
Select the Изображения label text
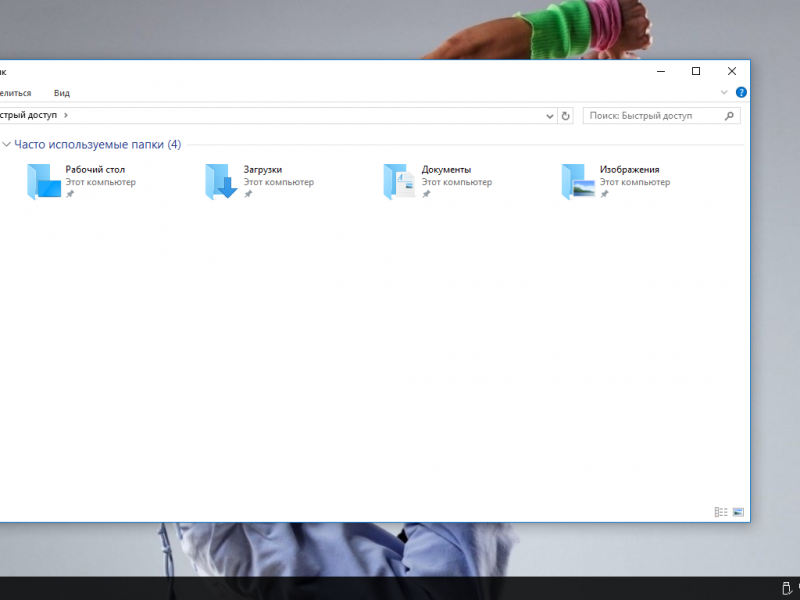coord(629,169)
